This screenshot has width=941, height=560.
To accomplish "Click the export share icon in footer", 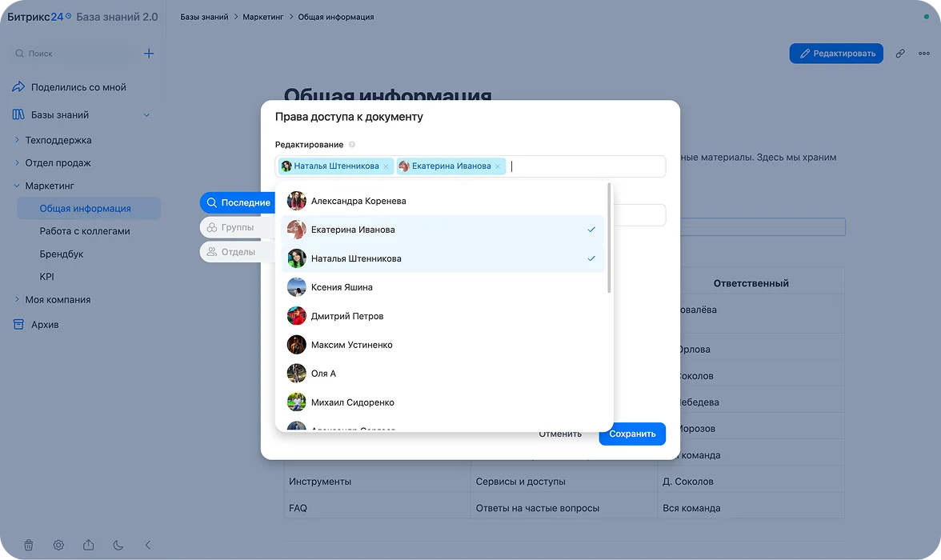I will [88, 545].
